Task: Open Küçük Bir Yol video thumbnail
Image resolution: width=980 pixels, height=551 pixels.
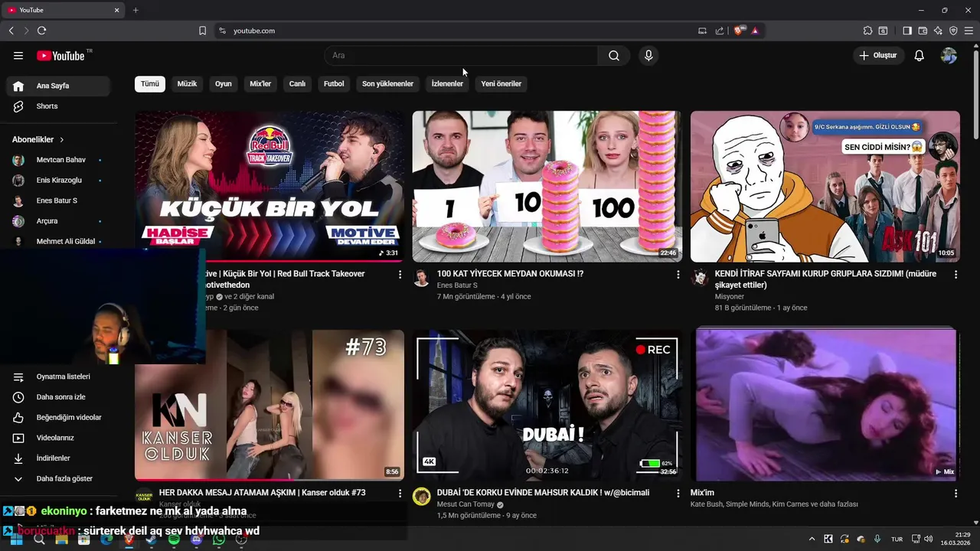Action: 269,186
